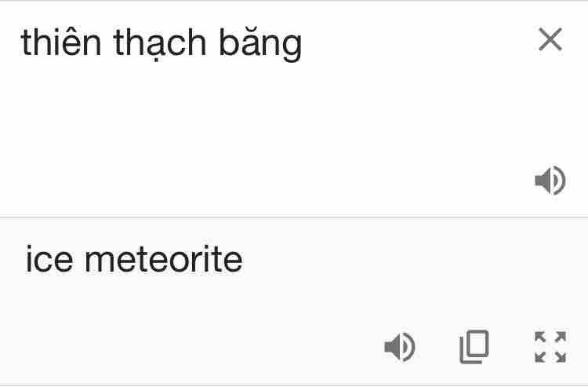Remove the entered Vietnamese phrase using X
588x387 pixels.
click(x=550, y=40)
